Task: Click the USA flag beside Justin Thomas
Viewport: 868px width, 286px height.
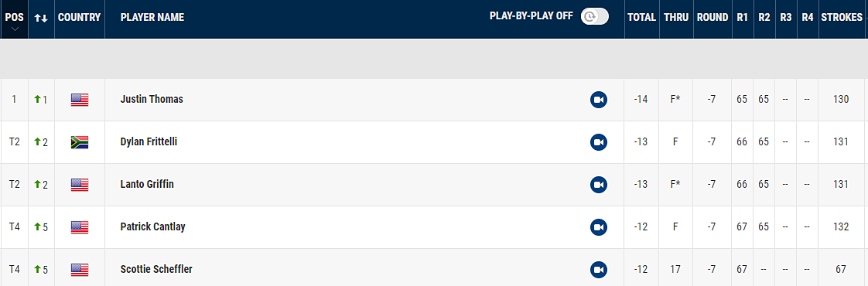Action: coord(80,100)
